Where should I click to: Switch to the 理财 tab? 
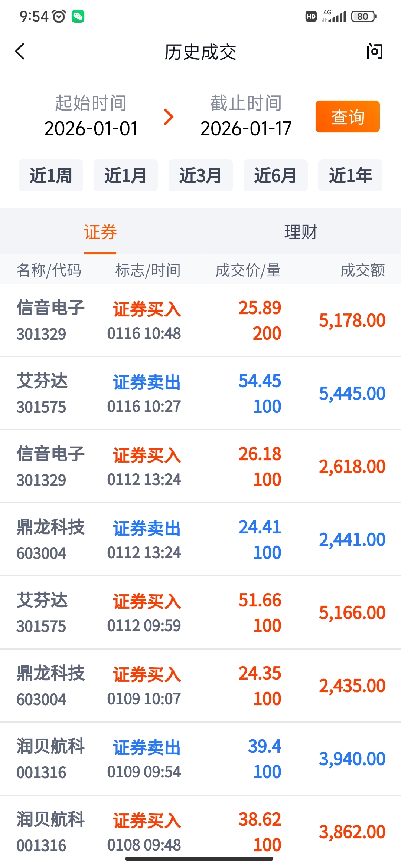[301, 232]
